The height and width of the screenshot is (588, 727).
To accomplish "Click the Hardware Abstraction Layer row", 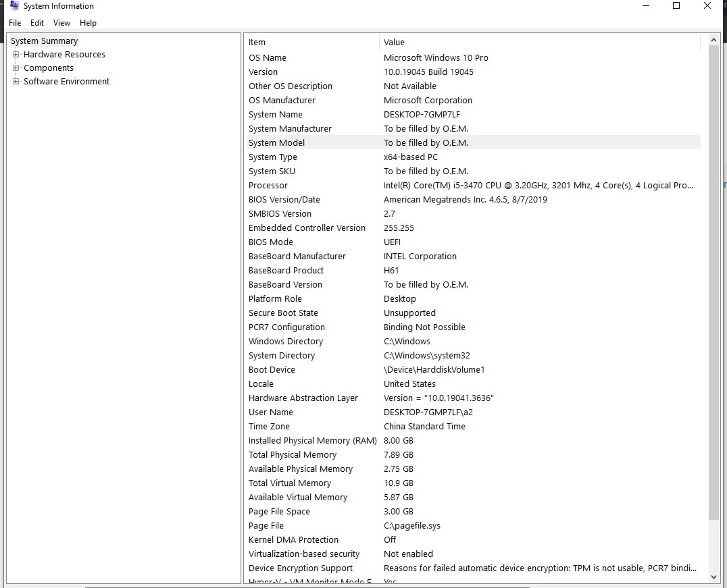I will point(472,398).
